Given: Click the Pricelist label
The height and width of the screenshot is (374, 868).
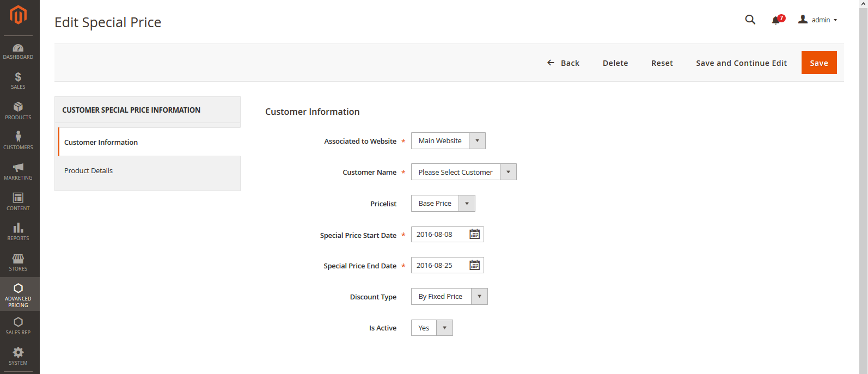Looking at the screenshot, I should [x=383, y=204].
